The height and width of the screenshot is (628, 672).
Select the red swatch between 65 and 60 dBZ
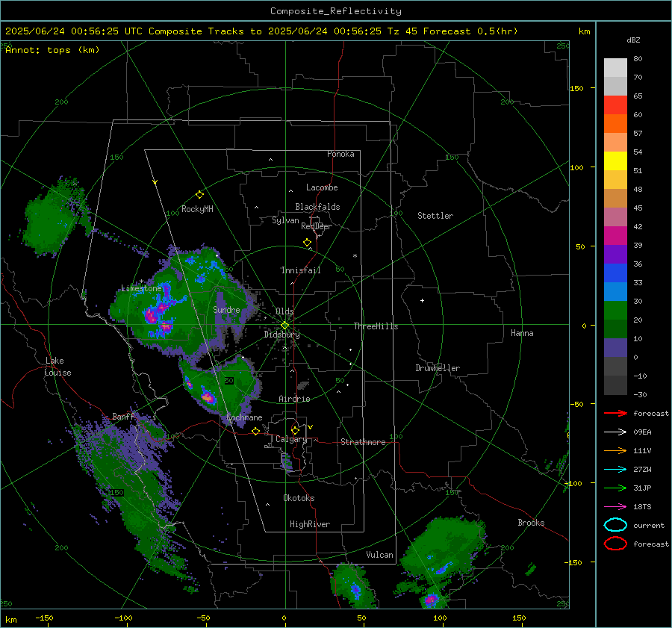[615, 105]
